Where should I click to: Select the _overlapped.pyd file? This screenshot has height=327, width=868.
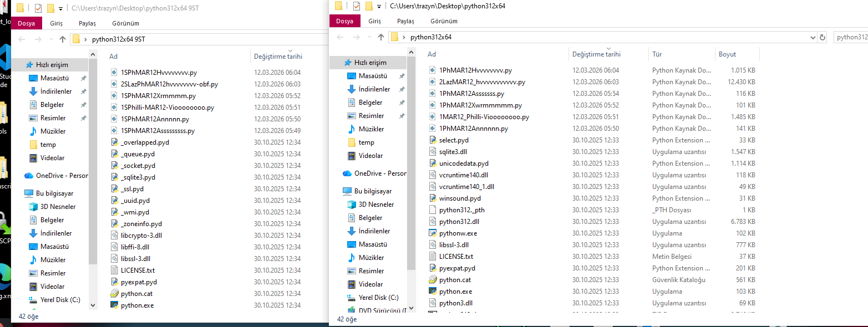(144, 142)
